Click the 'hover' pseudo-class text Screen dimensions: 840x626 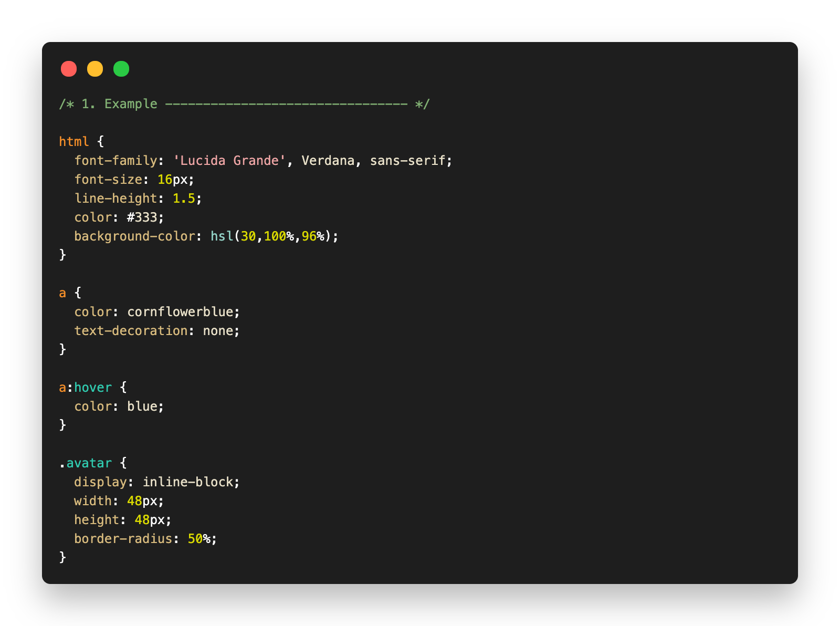point(93,387)
